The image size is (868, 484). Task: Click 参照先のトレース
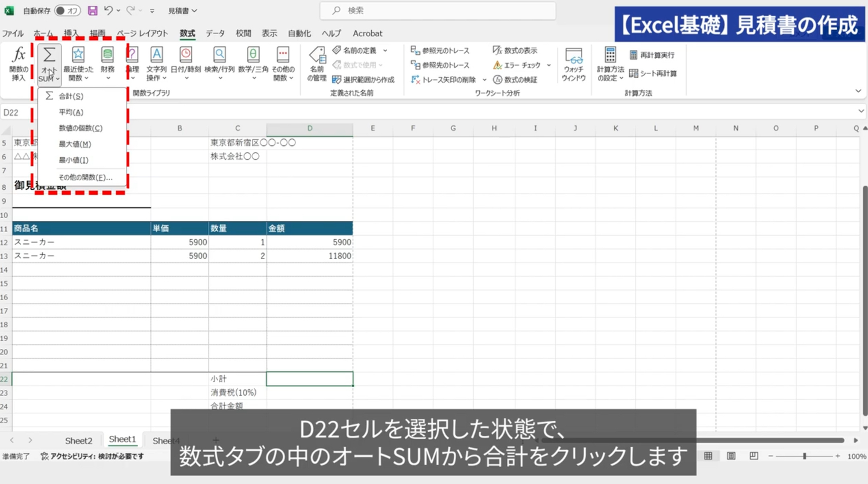[x=440, y=65]
